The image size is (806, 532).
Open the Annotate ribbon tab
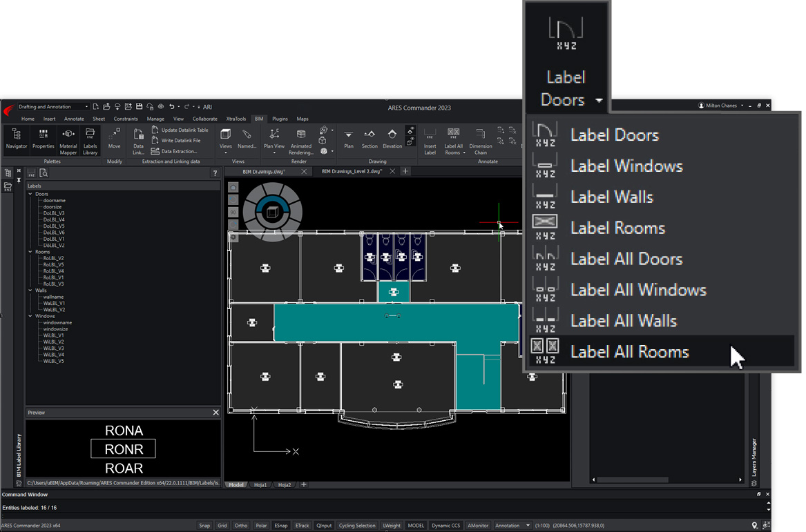[74, 119]
